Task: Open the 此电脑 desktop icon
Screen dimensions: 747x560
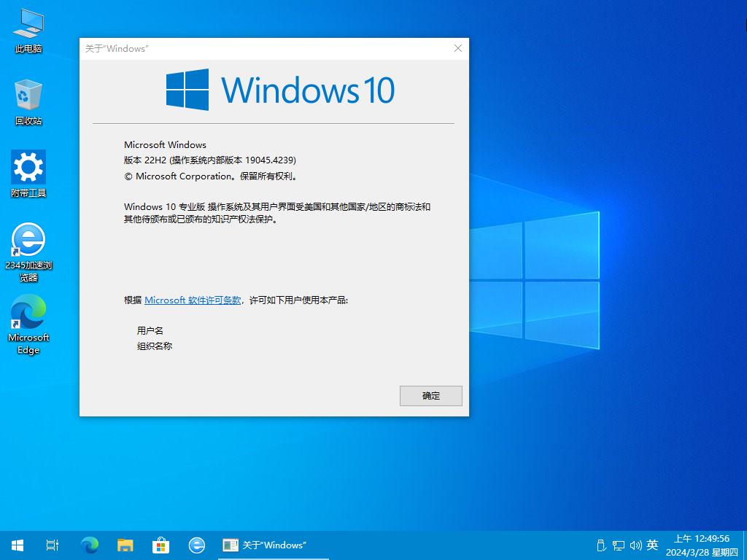Action: [28, 30]
